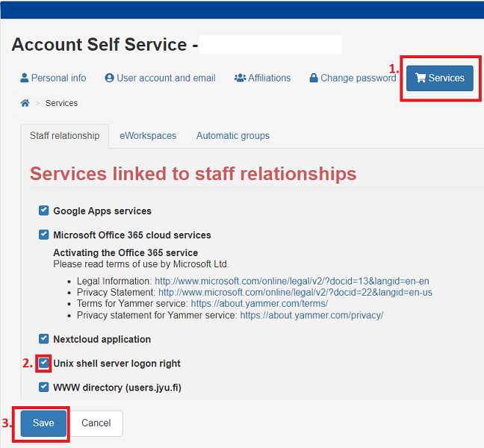Click the Personal info person icon
Screen dimensions: 484x448
click(25, 78)
